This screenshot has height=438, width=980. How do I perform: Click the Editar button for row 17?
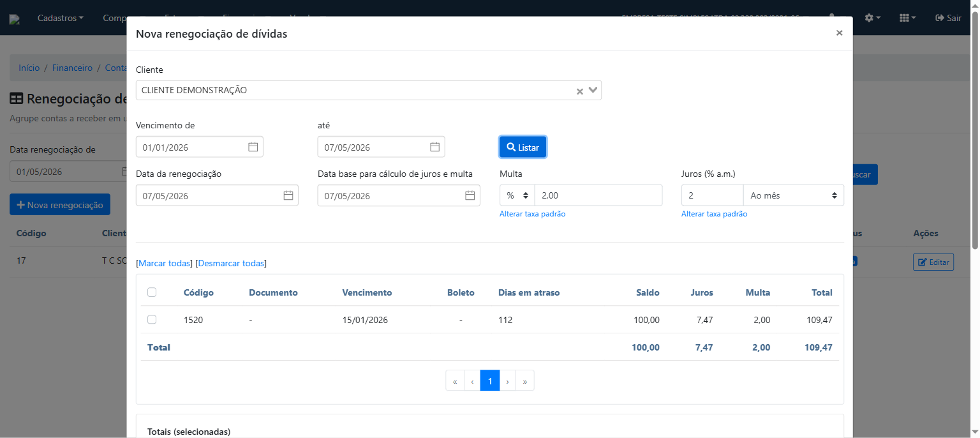(933, 262)
